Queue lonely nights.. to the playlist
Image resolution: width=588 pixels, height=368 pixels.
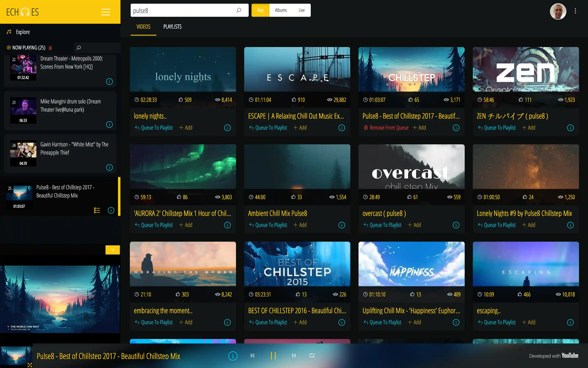pos(154,128)
